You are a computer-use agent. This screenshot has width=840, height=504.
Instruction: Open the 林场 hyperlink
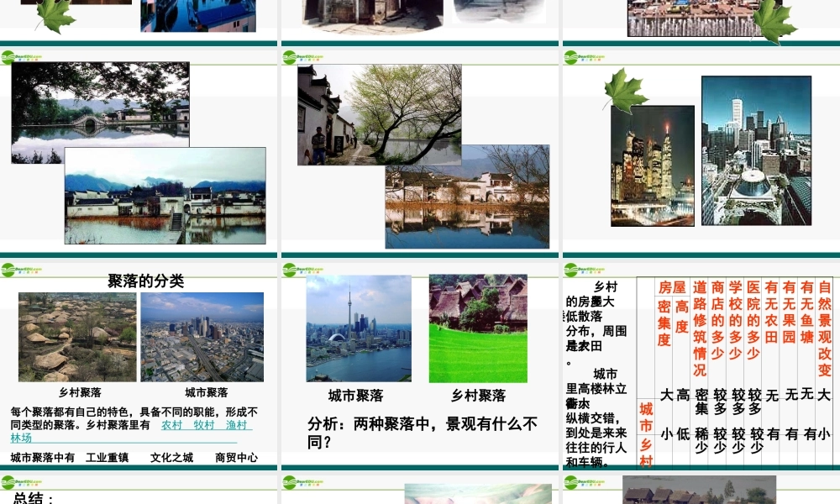[x=21, y=438]
